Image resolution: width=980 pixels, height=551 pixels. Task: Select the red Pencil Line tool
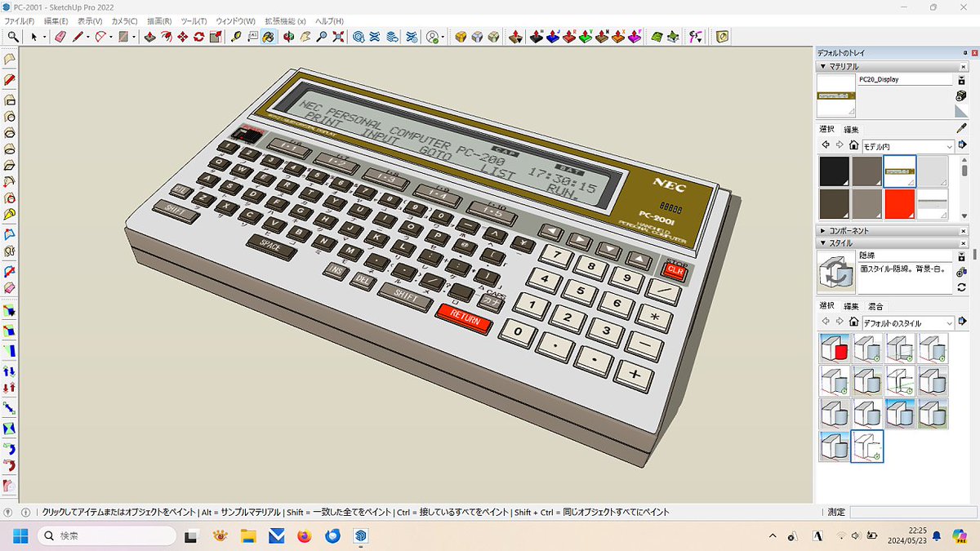pos(78,37)
